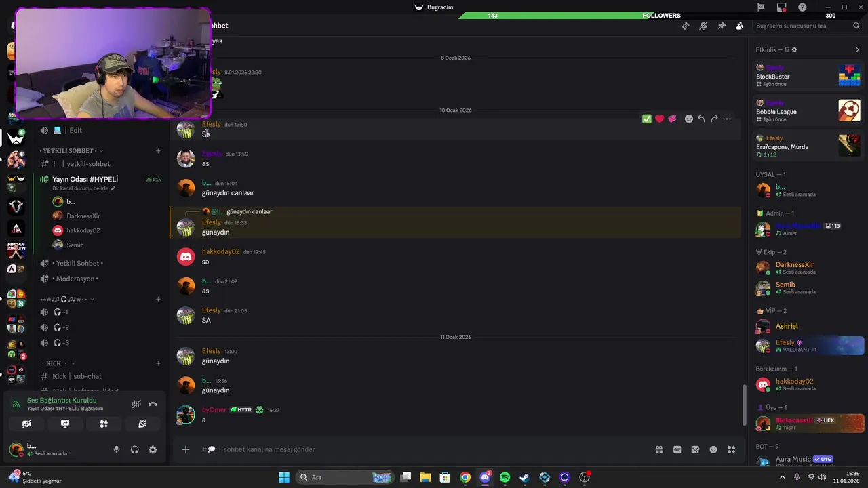The height and width of the screenshot is (488, 868).
Task: Toggle microphone mute in user panel
Action: tap(117, 449)
